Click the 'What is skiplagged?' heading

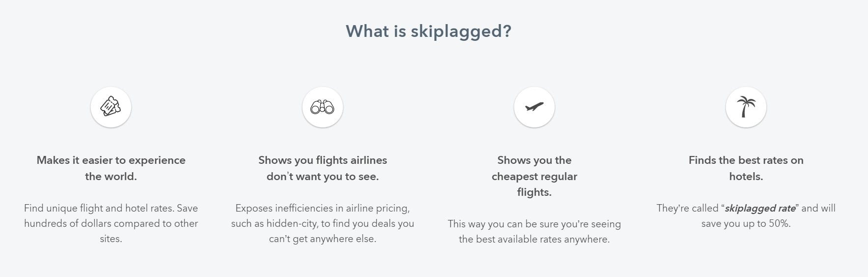point(428,31)
